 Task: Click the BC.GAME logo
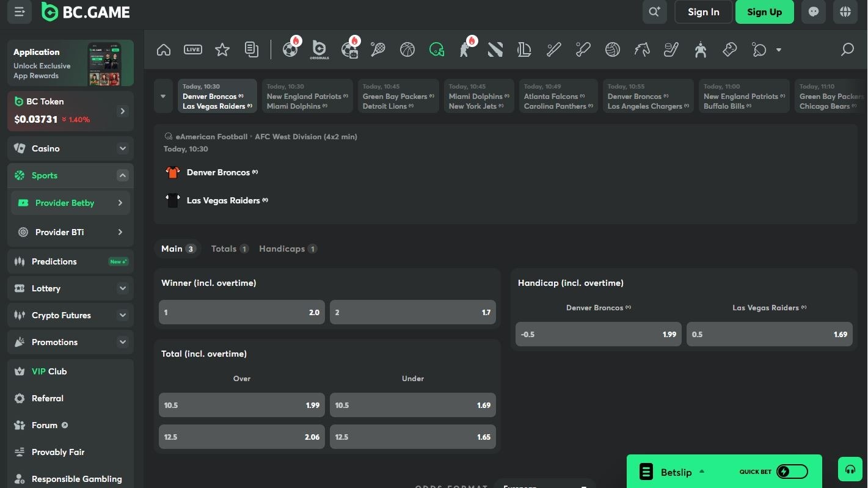[x=86, y=12]
